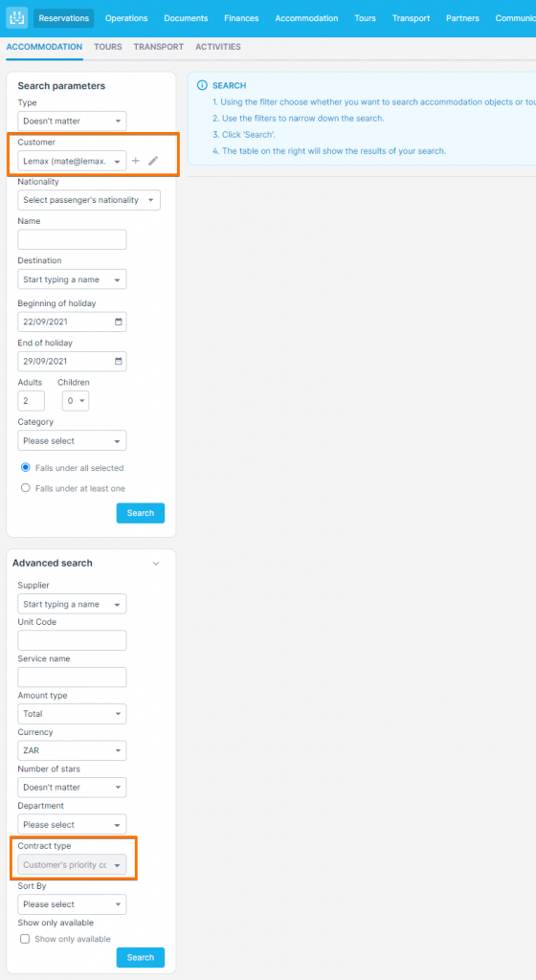Enable Show only available checkbox
The height and width of the screenshot is (980, 536).
pyautogui.click(x=25, y=939)
